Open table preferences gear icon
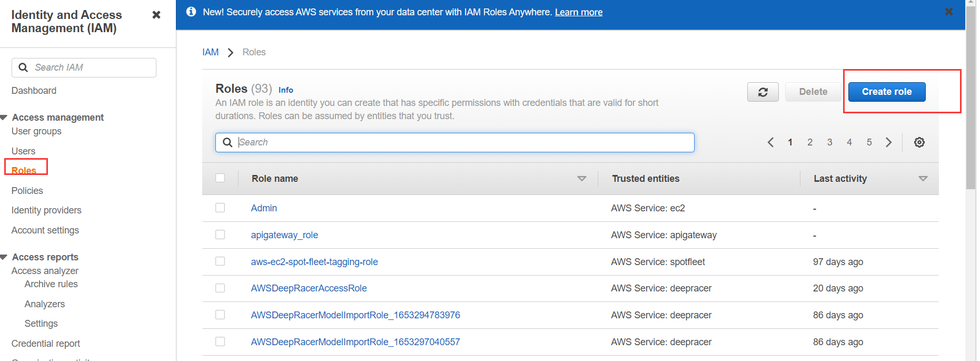The height and width of the screenshot is (361, 980). click(919, 142)
